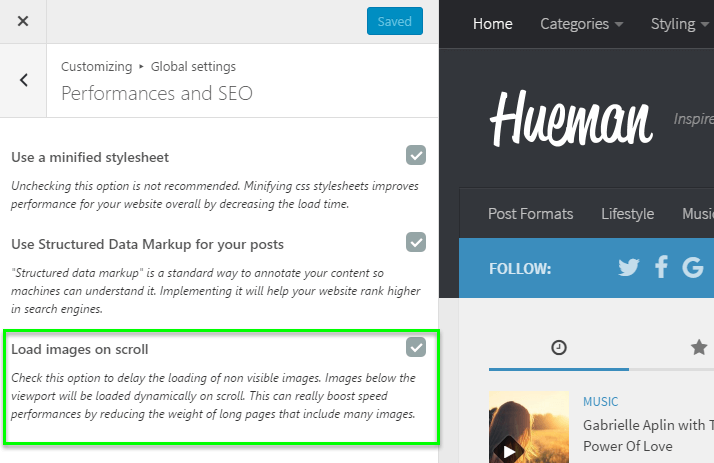Image resolution: width=714 pixels, height=463 pixels.
Task: Click the Use a minified stylesheet label
Action: (90, 158)
